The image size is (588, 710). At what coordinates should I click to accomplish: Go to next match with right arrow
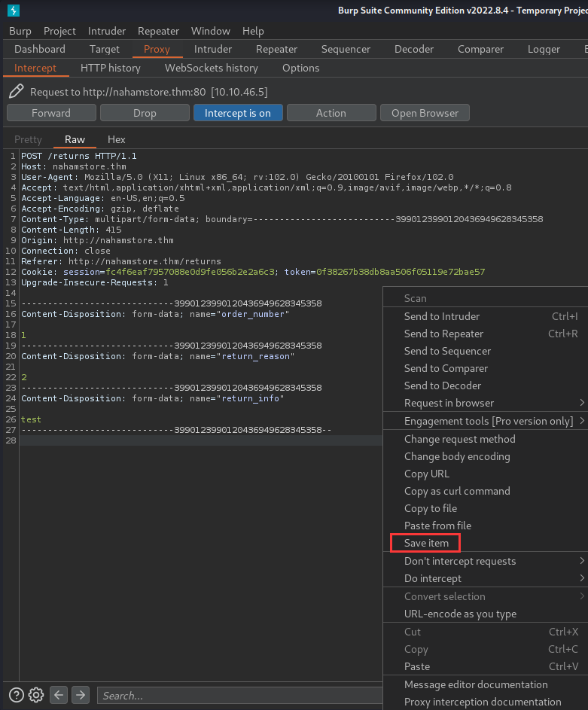point(81,695)
